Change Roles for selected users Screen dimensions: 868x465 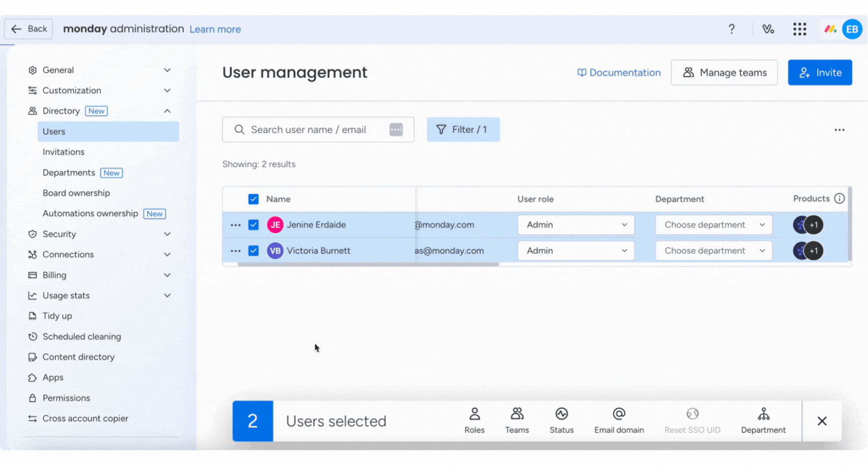point(474,421)
